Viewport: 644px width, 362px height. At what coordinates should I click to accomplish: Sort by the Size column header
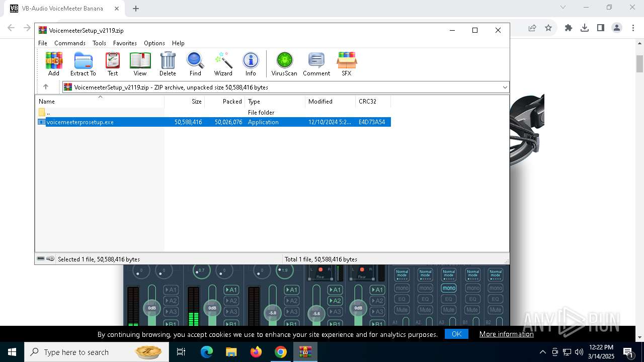tap(185, 102)
